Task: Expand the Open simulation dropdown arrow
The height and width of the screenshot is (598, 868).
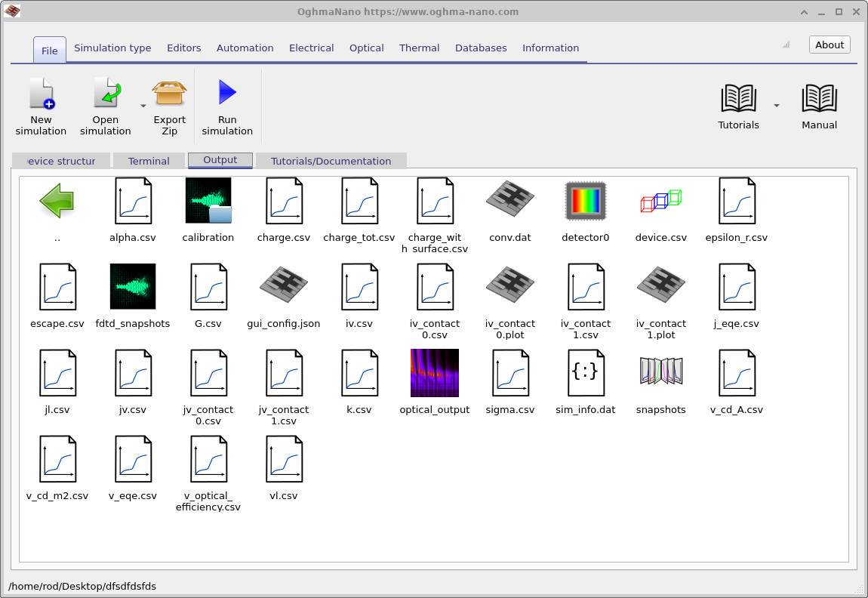Action: (x=143, y=106)
